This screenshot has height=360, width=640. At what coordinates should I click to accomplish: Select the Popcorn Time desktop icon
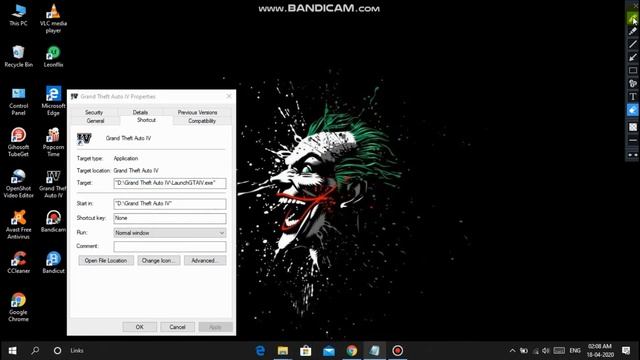(53, 142)
